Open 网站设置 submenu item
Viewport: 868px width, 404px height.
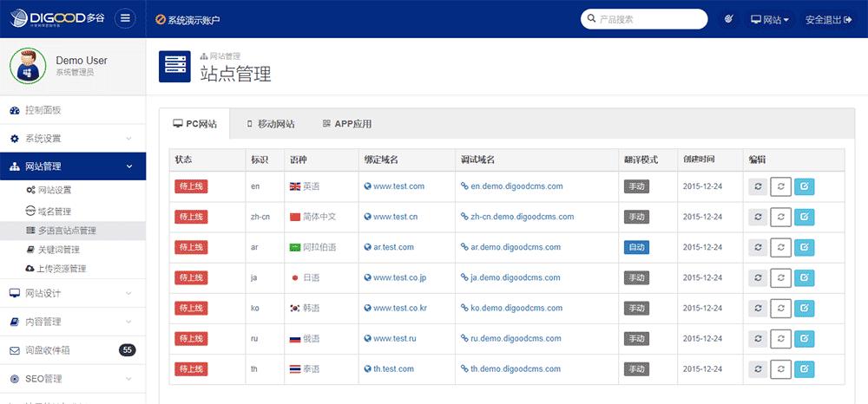(49, 190)
